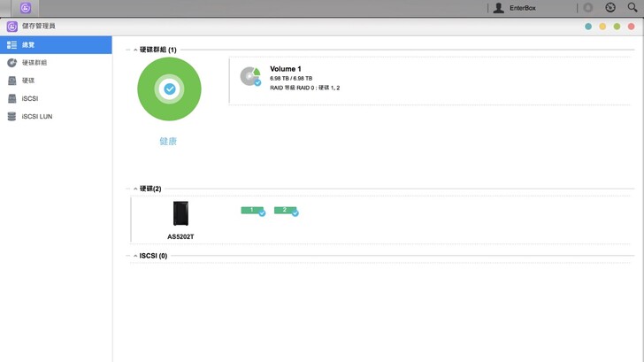
Task: Open the 總覽 overview sidebar tab
Action: coord(56,45)
